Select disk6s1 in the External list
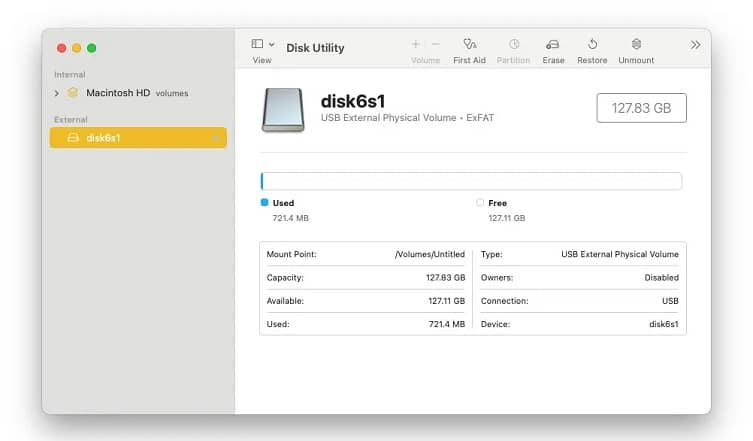This screenshot has height=441, width=753. tap(138, 138)
